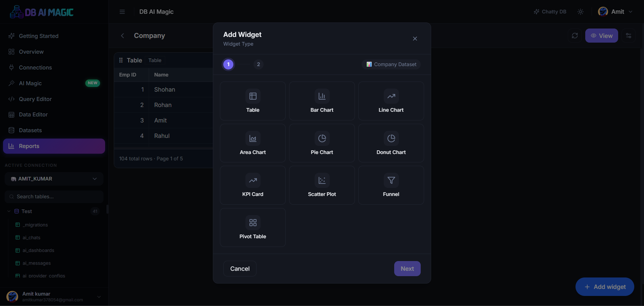Go to step 2 indicator
This screenshot has width=644, height=306.
tap(259, 64)
